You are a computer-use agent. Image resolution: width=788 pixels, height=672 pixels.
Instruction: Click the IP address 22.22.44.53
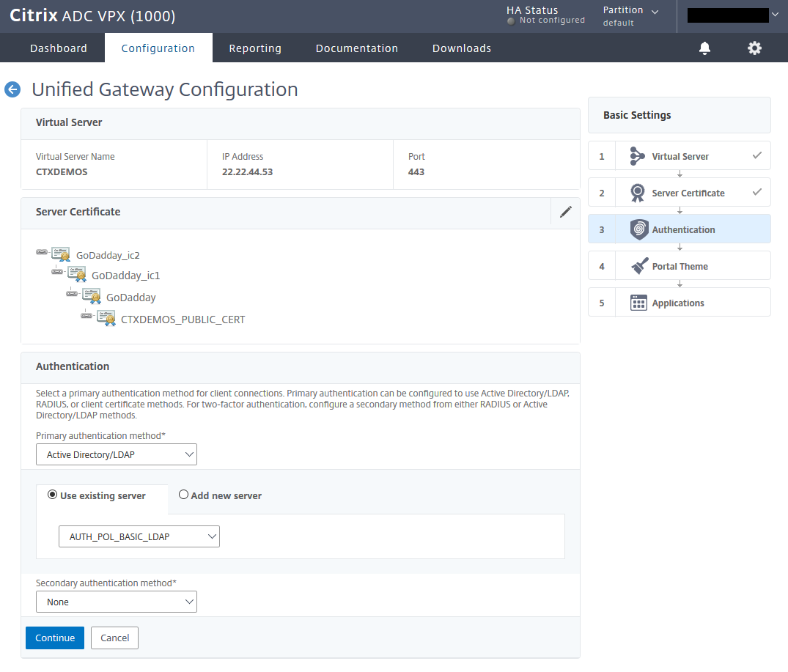point(247,171)
